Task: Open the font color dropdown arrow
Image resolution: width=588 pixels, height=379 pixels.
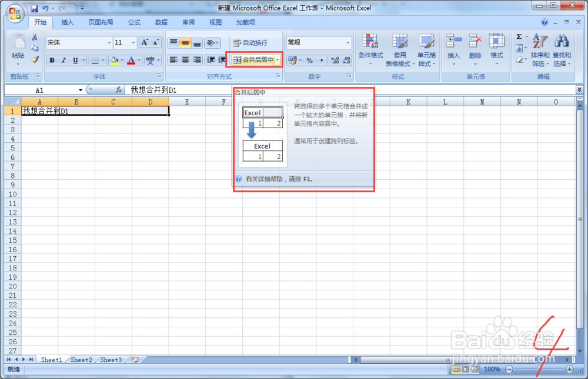Action: tap(139, 61)
